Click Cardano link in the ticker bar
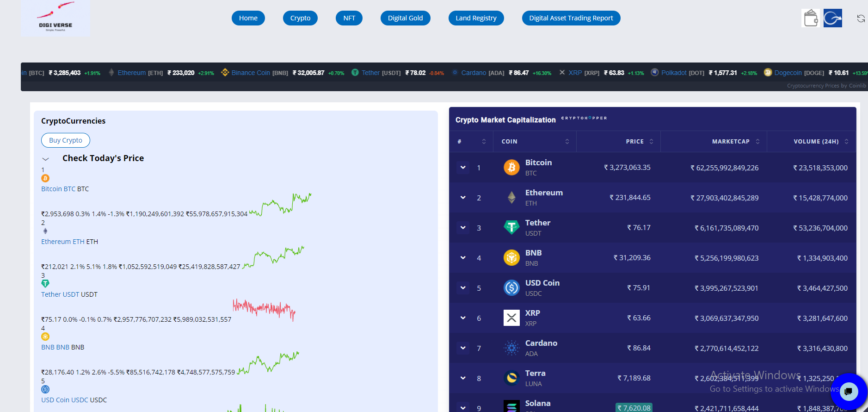The width and height of the screenshot is (868, 412). tap(474, 73)
